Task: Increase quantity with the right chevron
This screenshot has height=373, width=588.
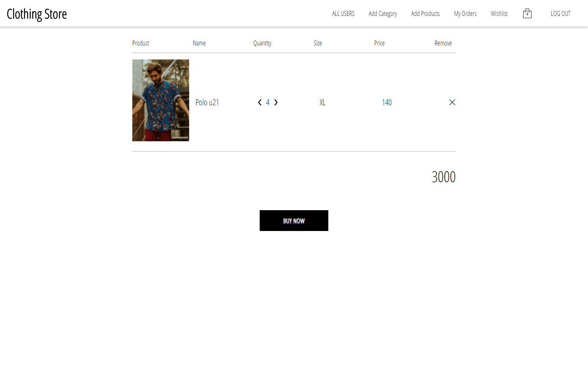Action: coord(276,102)
